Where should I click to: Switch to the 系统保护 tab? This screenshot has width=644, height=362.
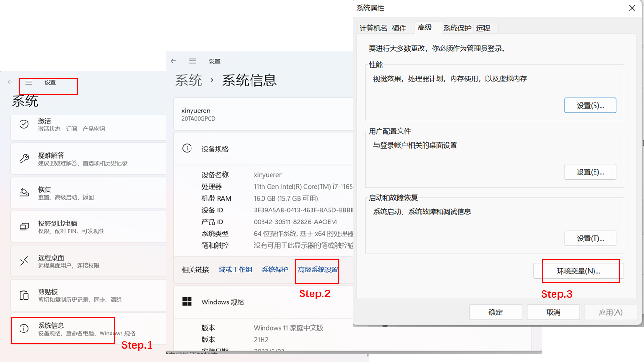click(457, 28)
